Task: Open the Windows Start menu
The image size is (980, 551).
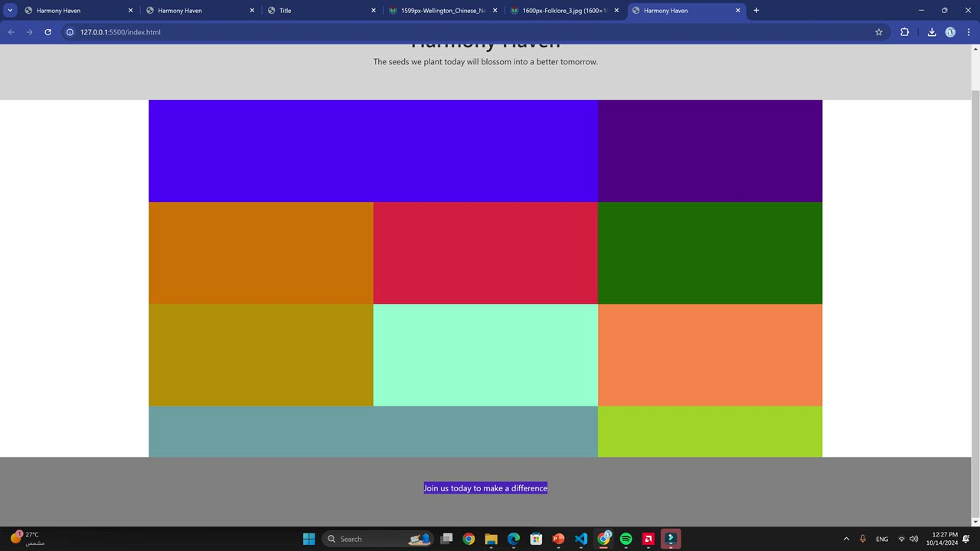Action: 309,539
